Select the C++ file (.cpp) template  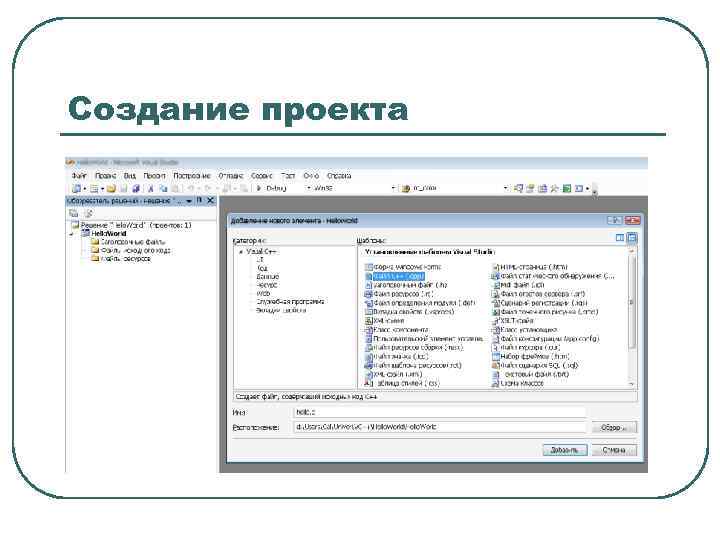pyautogui.click(x=395, y=276)
